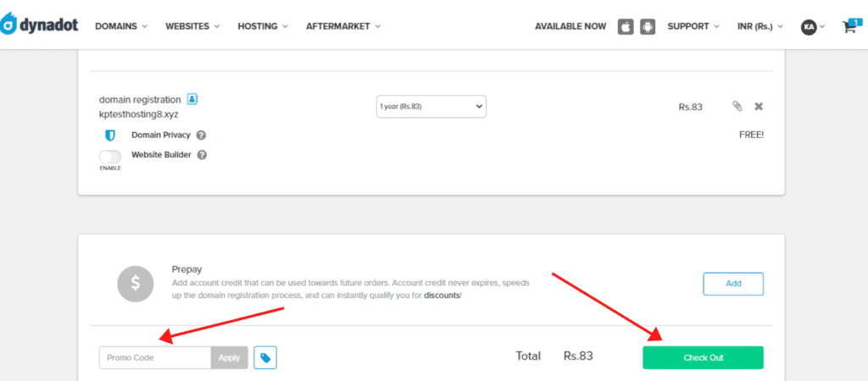This screenshot has width=868, height=381.
Task: Expand the INR (Rs.) currency selector
Action: point(759,26)
